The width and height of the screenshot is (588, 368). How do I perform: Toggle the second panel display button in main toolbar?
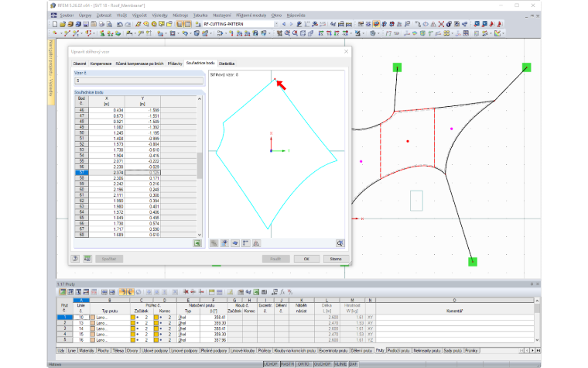coord(187,24)
